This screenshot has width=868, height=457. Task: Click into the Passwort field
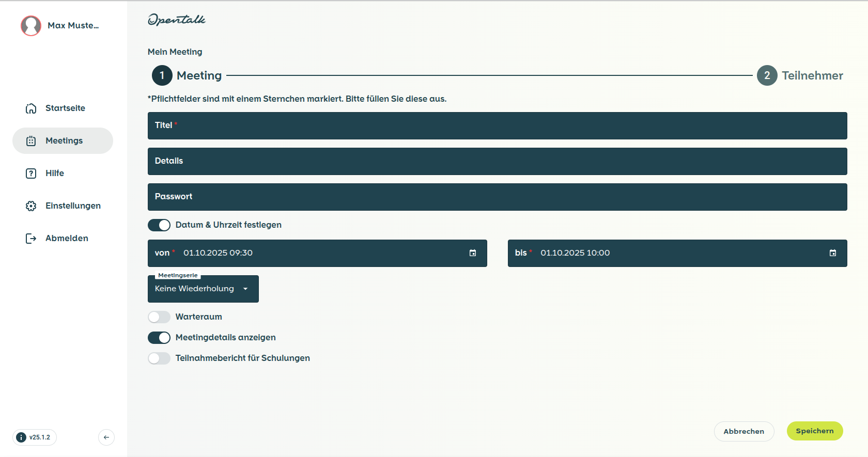click(x=496, y=197)
